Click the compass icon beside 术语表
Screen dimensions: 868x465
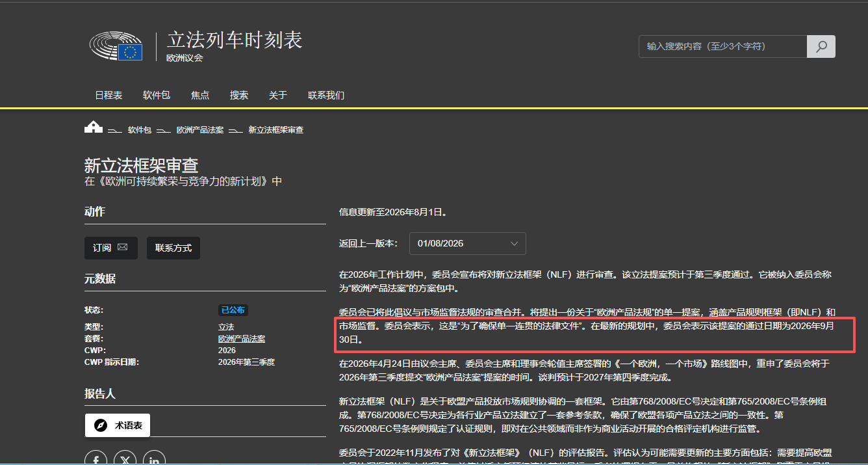point(100,425)
